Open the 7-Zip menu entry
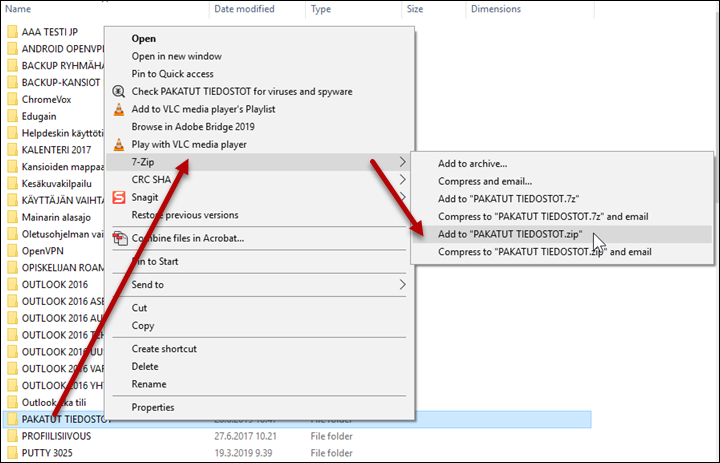Screen dimensions: 720x463 260,162
